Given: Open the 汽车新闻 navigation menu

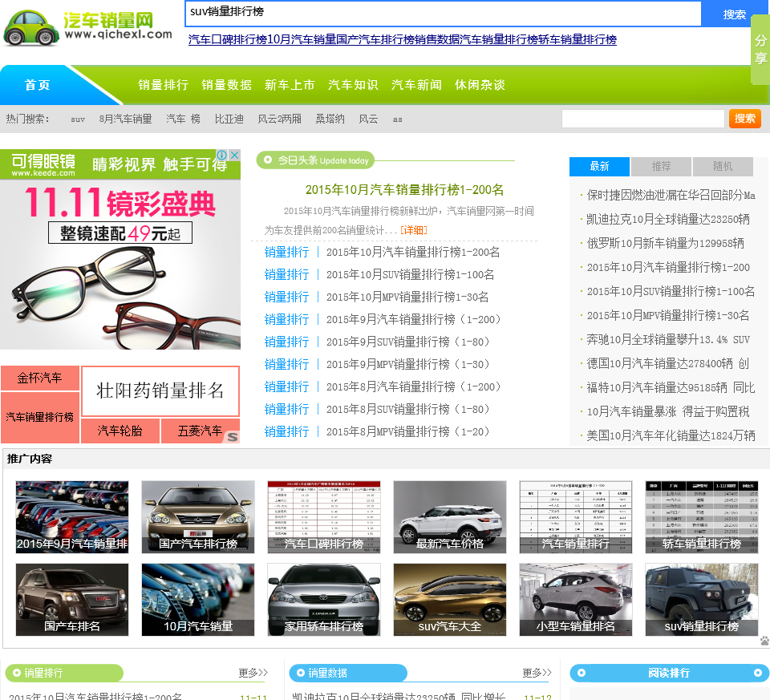Looking at the screenshot, I should pyautogui.click(x=416, y=84).
